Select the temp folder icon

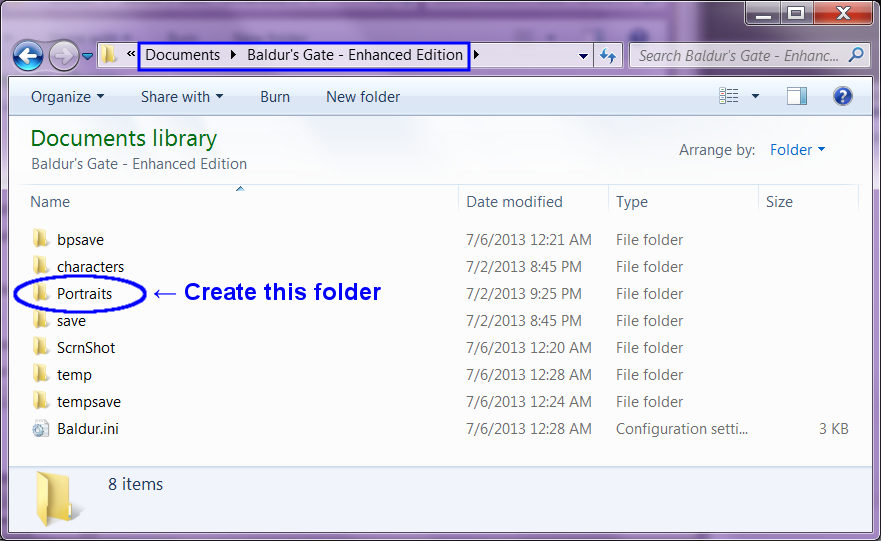click(x=40, y=374)
